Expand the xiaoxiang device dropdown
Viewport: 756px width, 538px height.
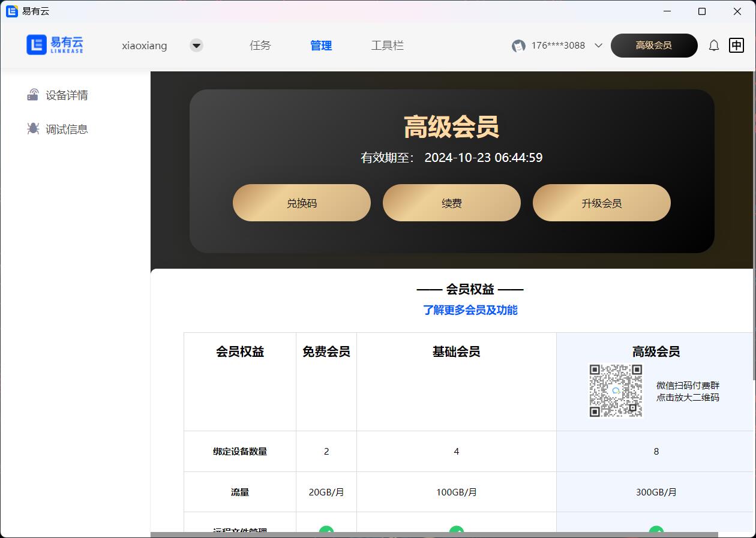click(196, 46)
